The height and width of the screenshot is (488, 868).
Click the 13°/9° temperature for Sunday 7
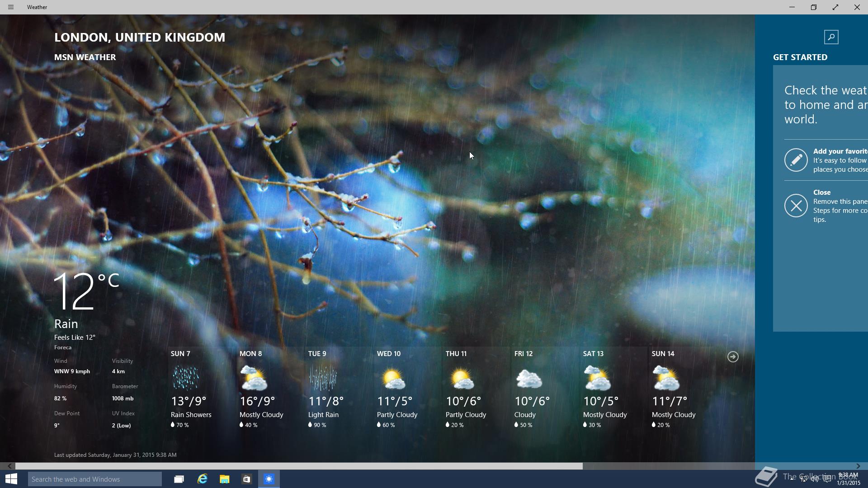189,401
